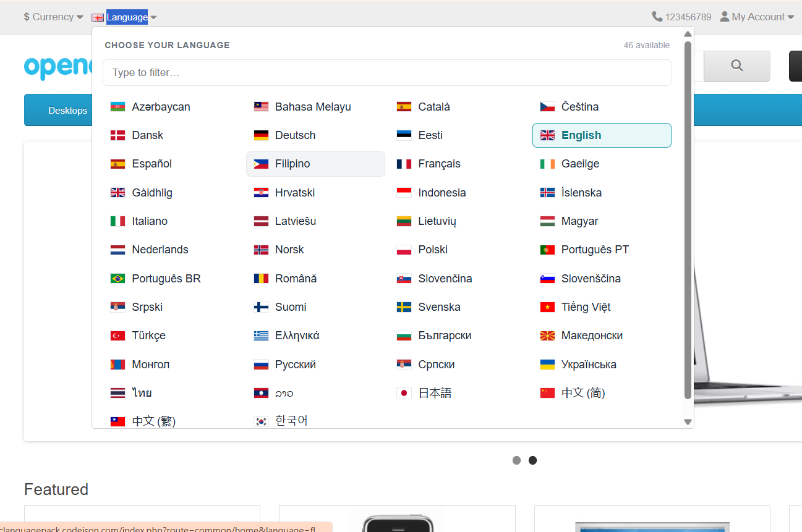Image resolution: width=802 pixels, height=532 pixels.
Task: Click the language filter input field
Action: [387, 72]
